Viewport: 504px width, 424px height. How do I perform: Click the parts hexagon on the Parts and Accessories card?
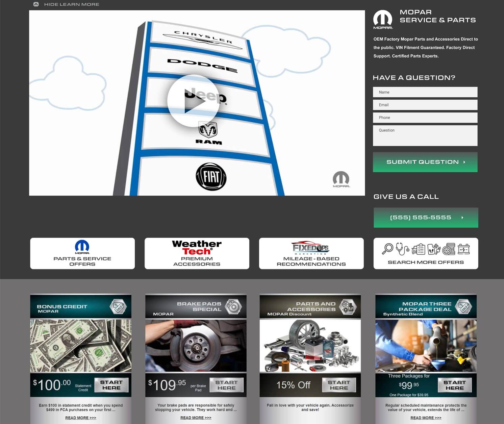tap(348, 307)
